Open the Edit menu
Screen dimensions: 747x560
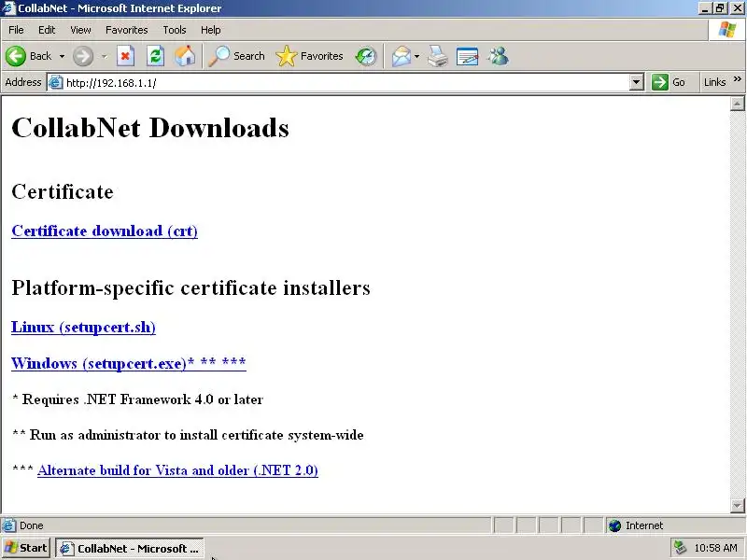click(x=47, y=30)
